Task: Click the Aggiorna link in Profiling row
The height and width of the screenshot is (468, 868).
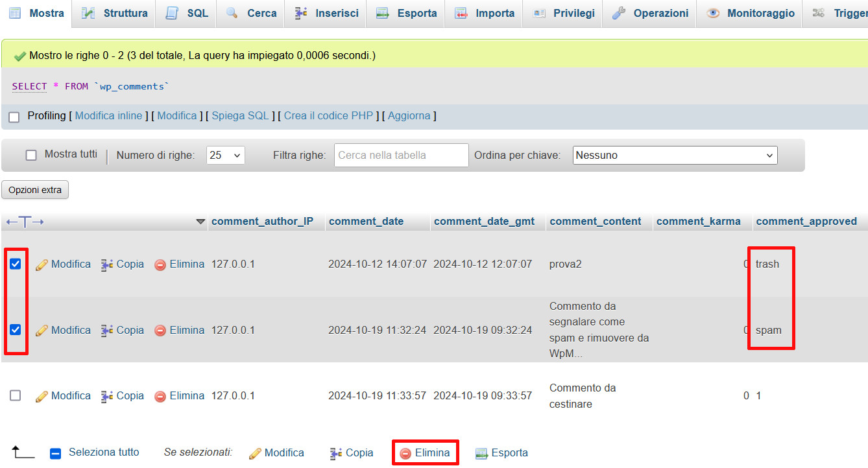Action: point(409,115)
